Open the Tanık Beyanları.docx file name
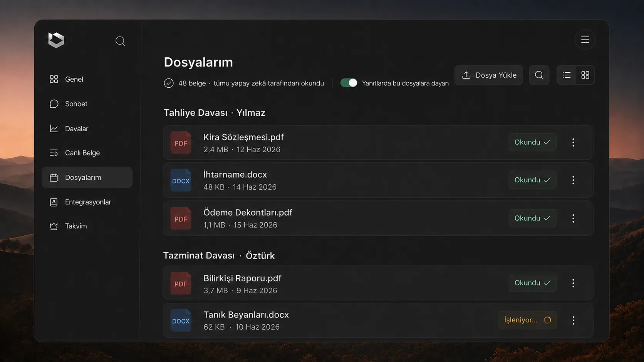Screen dimensions: 644x362 pyautogui.click(x=246, y=315)
